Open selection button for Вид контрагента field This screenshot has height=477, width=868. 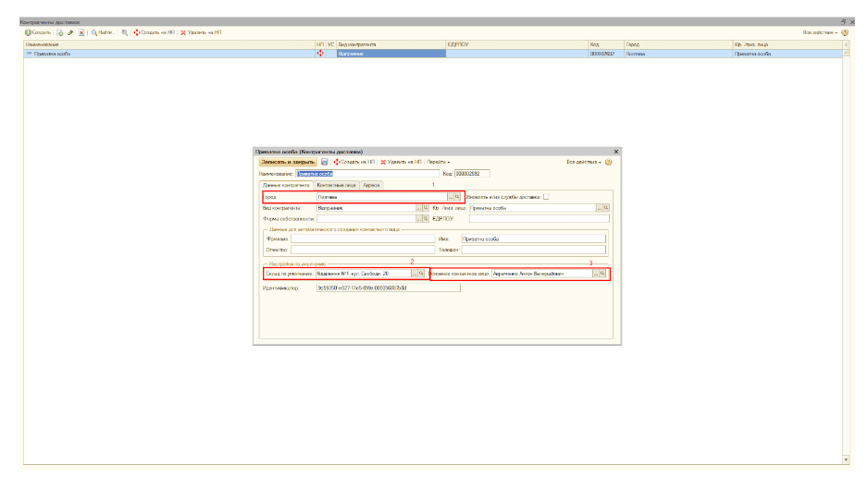[417, 208]
